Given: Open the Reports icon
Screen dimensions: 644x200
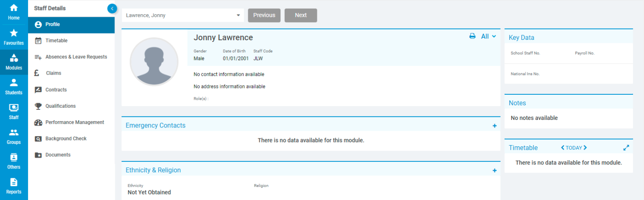Looking at the screenshot, I should [14, 182].
